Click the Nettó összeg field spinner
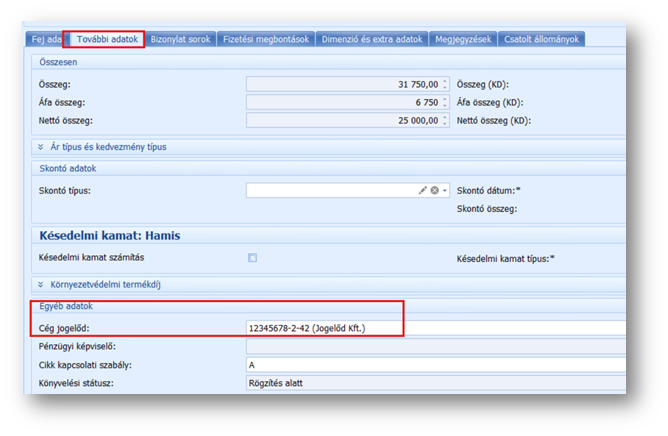This screenshot has width=668, height=436. [445, 120]
